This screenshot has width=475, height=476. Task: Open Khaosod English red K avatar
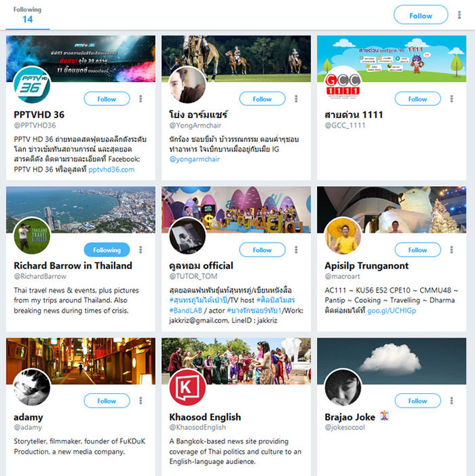(x=187, y=387)
